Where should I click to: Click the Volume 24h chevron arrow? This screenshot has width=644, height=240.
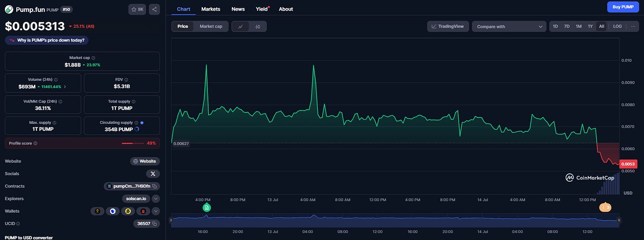[x=65, y=87]
